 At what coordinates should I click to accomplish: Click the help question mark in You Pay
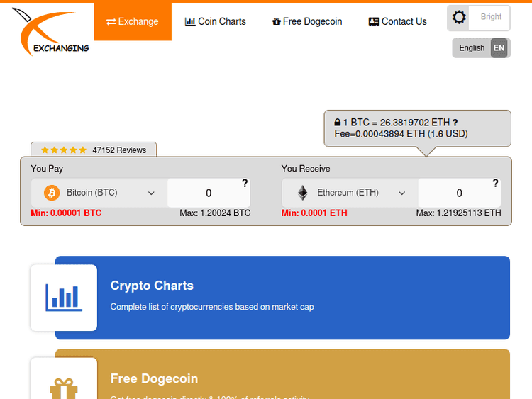click(x=245, y=184)
